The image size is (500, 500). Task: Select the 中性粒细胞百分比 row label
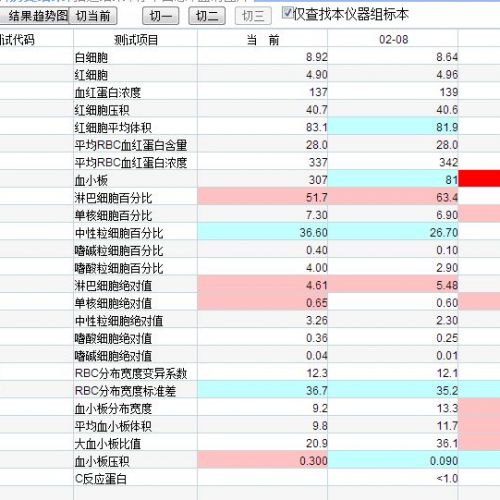(x=119, y=233)
